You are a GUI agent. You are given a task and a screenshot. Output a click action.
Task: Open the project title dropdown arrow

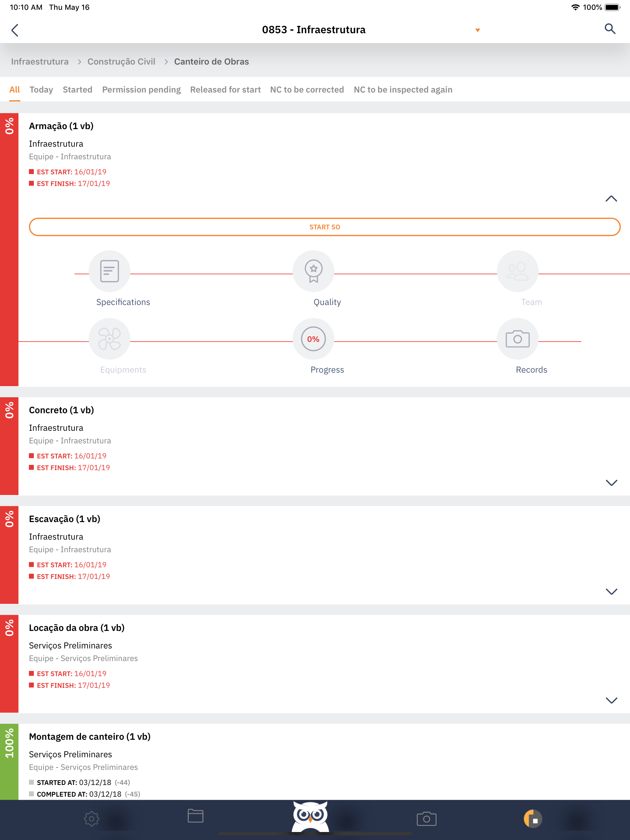click(x=478, y=30)
